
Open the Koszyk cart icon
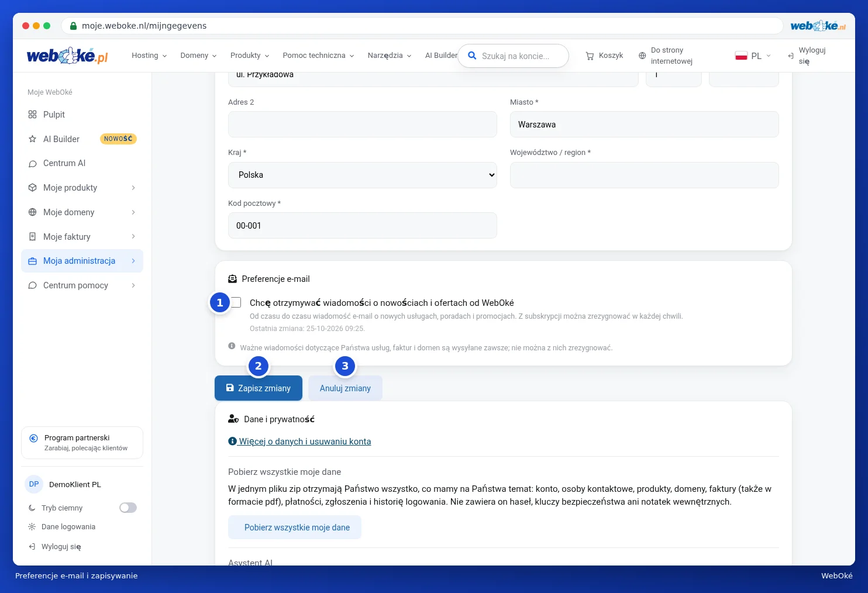(590, 56)
